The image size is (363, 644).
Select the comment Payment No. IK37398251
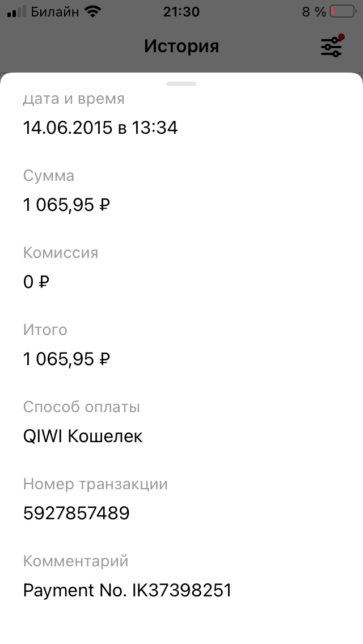pyautogui.click(x=128, y=590)
